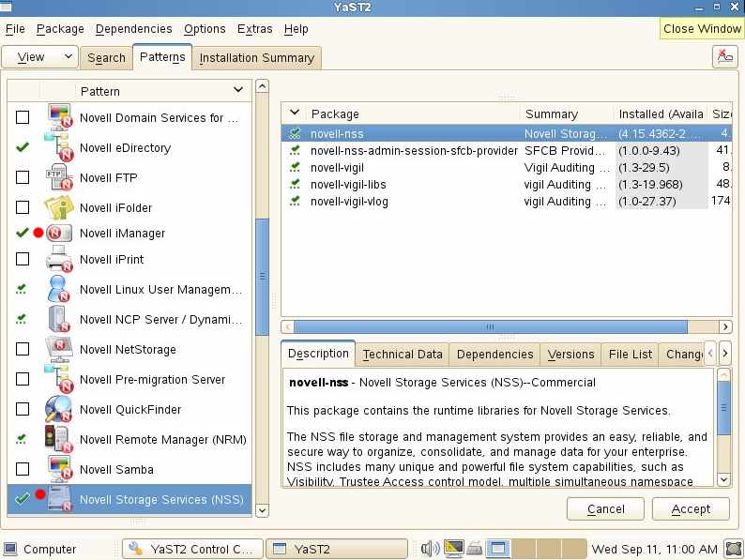The image size is (745, 560).
Task: Click the description pane scroll-down arrow
Action: (x=723, y=479)
